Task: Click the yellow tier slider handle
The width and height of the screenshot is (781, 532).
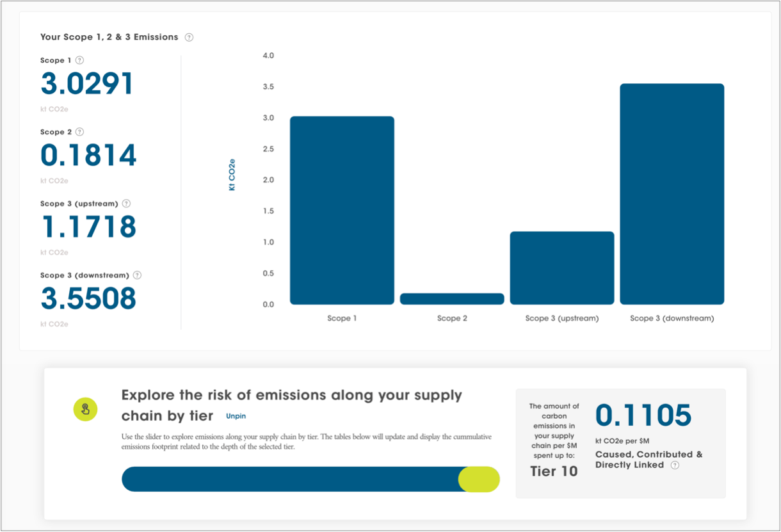Action: [x=479, y=480]
